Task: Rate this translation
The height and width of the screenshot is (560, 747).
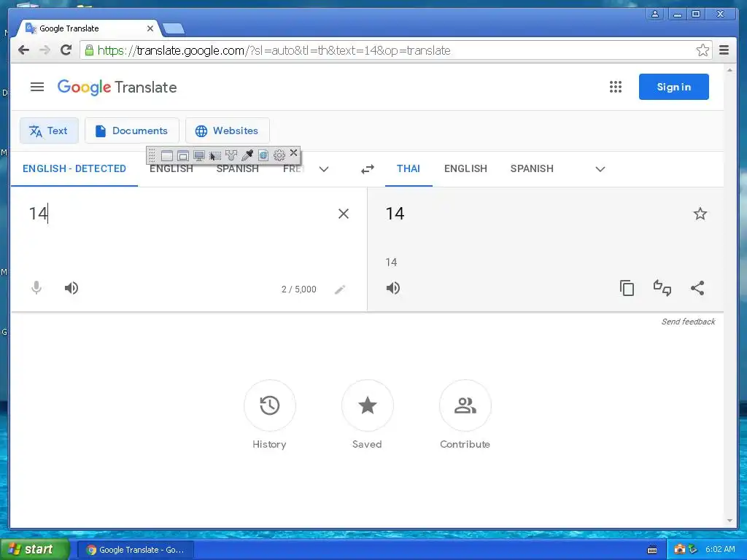Action: (x=662, y=288)
